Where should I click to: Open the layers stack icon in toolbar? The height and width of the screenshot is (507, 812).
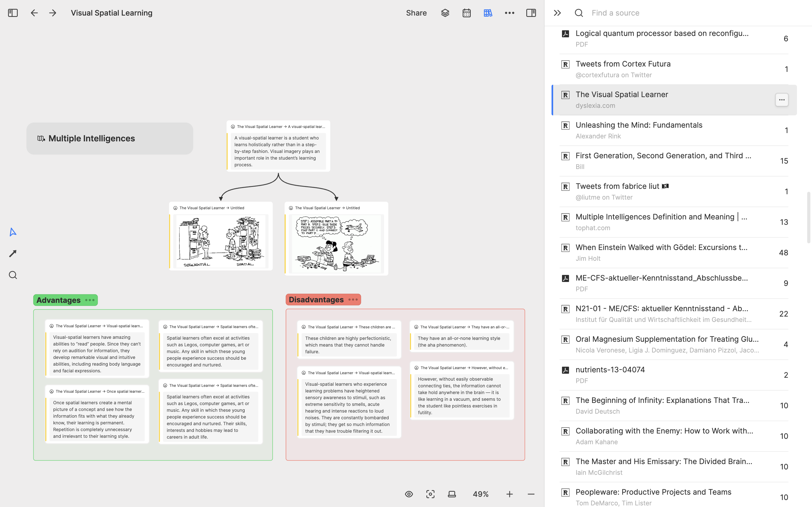(x=445, y=13)
